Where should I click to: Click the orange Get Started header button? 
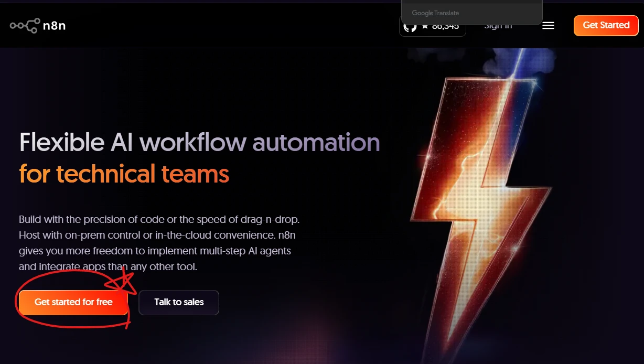coord(606,25)
